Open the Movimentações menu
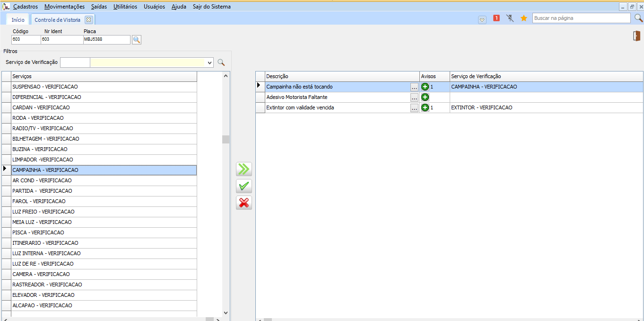644x321 pixels. [65, 7]
